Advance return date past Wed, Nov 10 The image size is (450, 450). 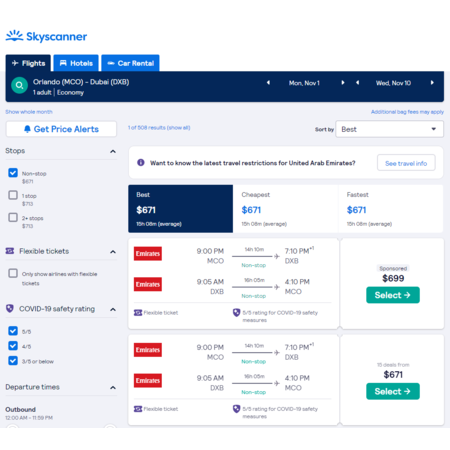pos(432,83)
